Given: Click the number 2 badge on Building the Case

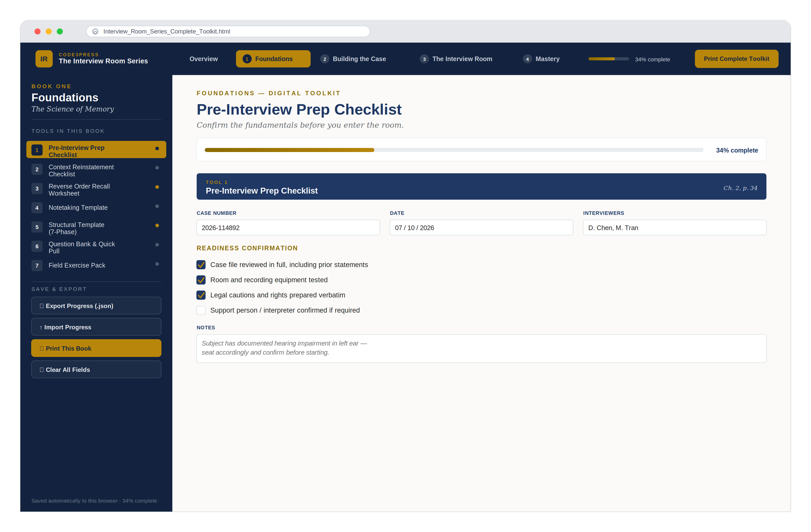Looking at the screenshot, I should point(325,59).
